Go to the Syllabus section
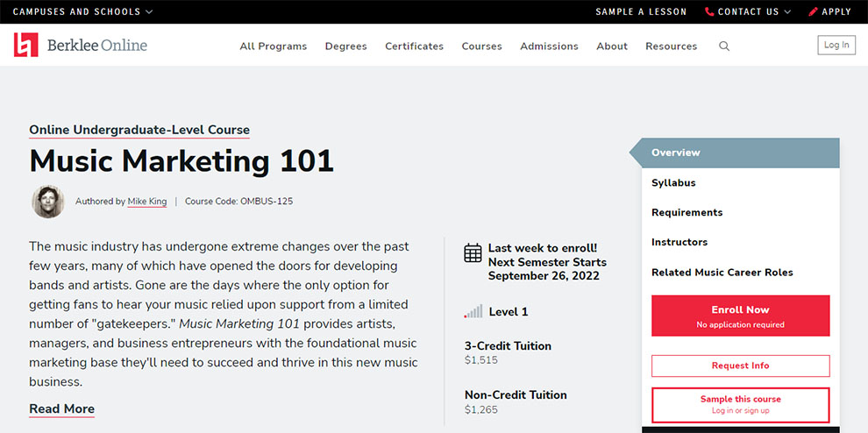The height and width of the screenshot is (433, 868). 673,182
